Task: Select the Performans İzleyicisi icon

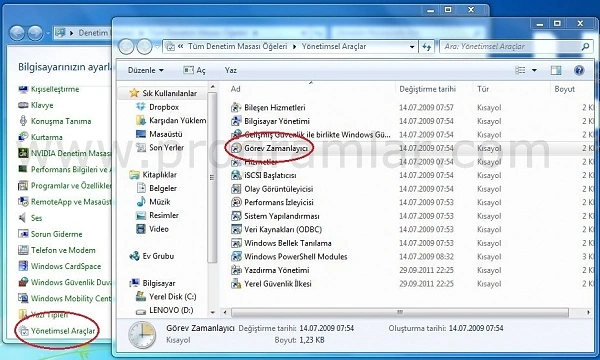Action: (236, 202)
